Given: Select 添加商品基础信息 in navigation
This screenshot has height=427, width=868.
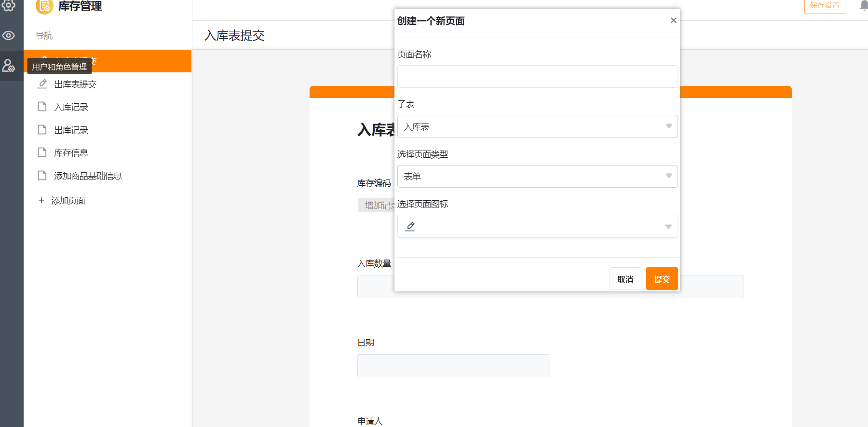Looking at the screenshot, I should [x=88, y=176].
